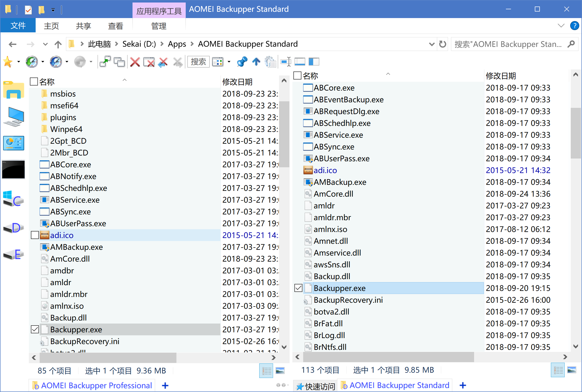582x392 pixels.
Task: Switch to the 查看 ribbon tab
Action: 116,26
